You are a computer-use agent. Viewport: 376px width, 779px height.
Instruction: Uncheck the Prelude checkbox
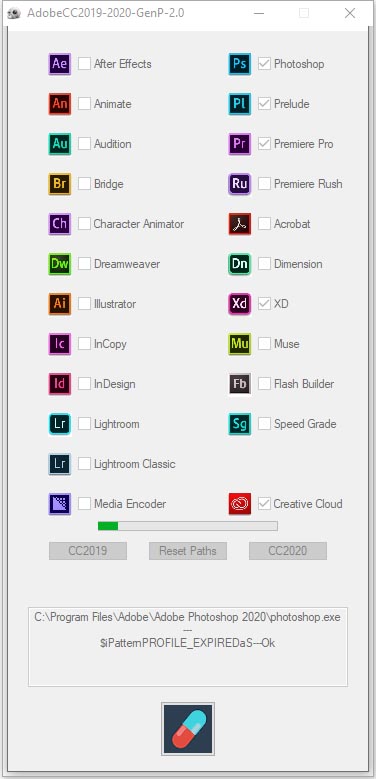coord(265,104)
